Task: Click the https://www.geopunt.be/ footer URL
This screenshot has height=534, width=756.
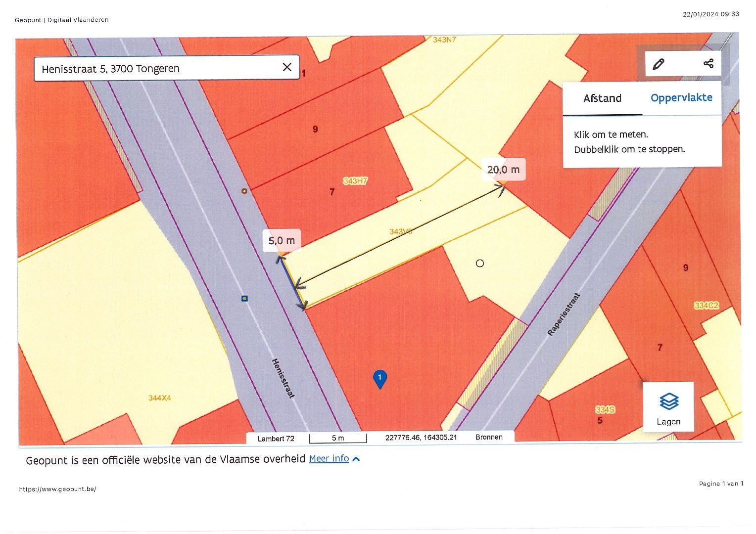Action: pyautogui.click(x=57, y=489)
